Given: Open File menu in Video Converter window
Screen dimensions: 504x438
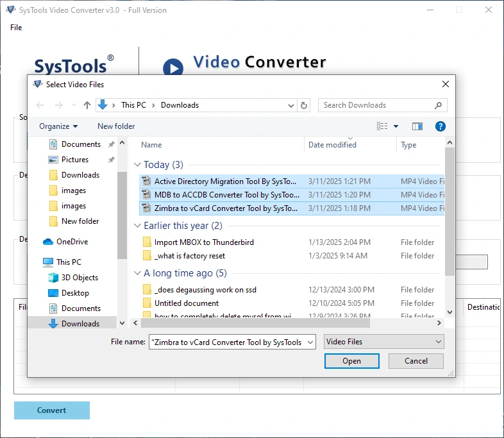Looking at the screenshot, I should (x=16, y=28).
